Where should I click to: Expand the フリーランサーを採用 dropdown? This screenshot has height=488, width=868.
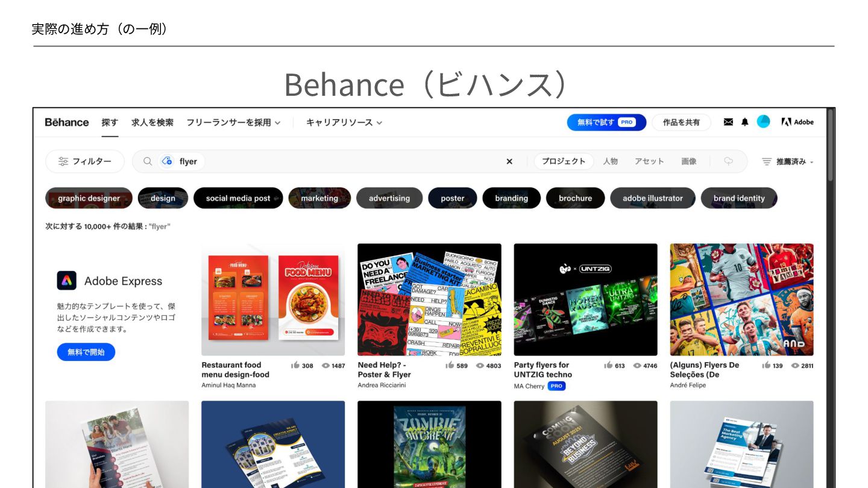[x=233, y=122]
